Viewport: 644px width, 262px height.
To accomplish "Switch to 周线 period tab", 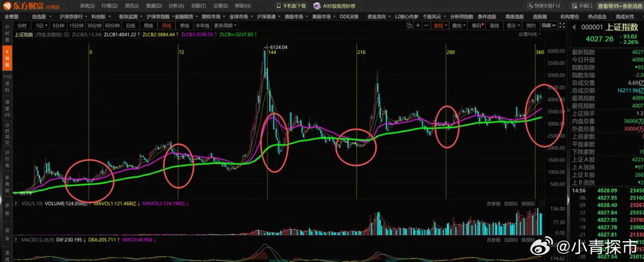I will click(148, 26).
